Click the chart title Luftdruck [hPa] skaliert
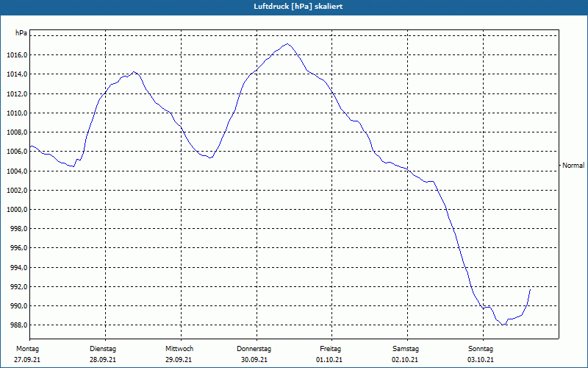Screen dimensions: 588x368 click(x=298, y=7)
